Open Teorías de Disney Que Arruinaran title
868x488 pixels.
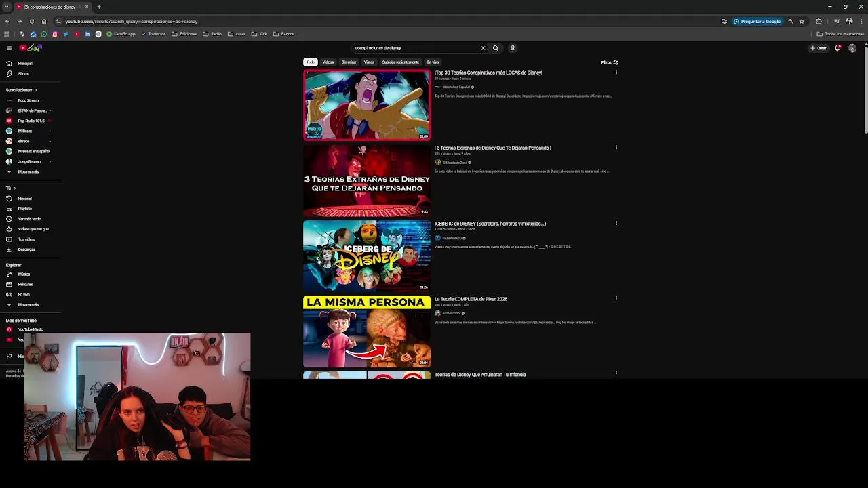click(480, 375)
